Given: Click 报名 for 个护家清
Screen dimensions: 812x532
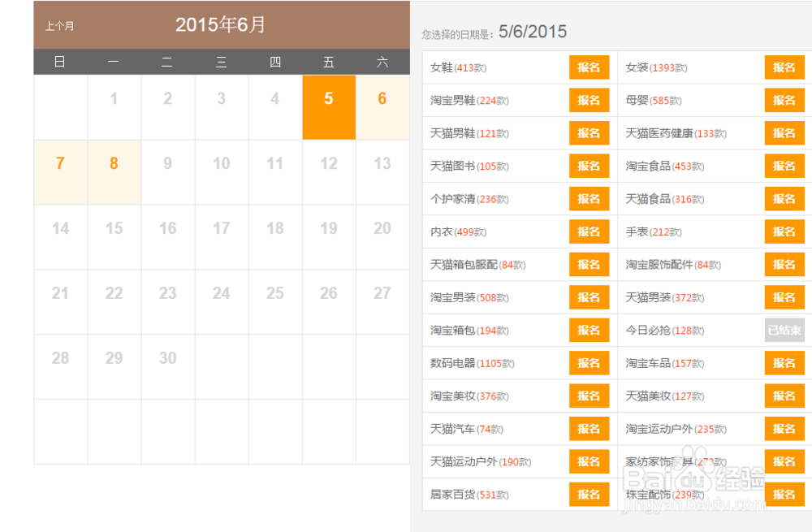Looking at the screenshot, I should pos(589,199).
